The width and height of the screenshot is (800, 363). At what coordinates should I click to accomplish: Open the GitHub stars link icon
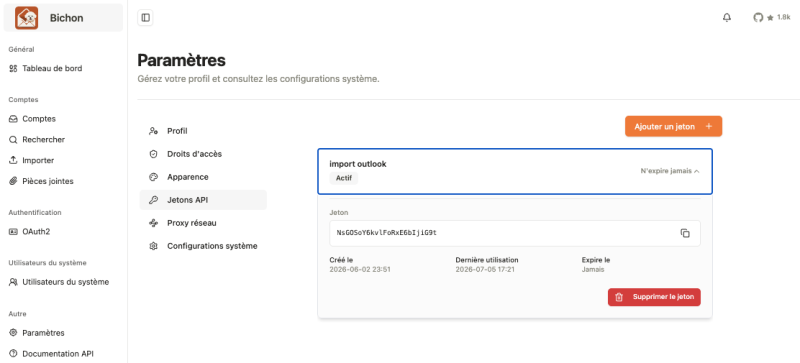click(758, 18)
